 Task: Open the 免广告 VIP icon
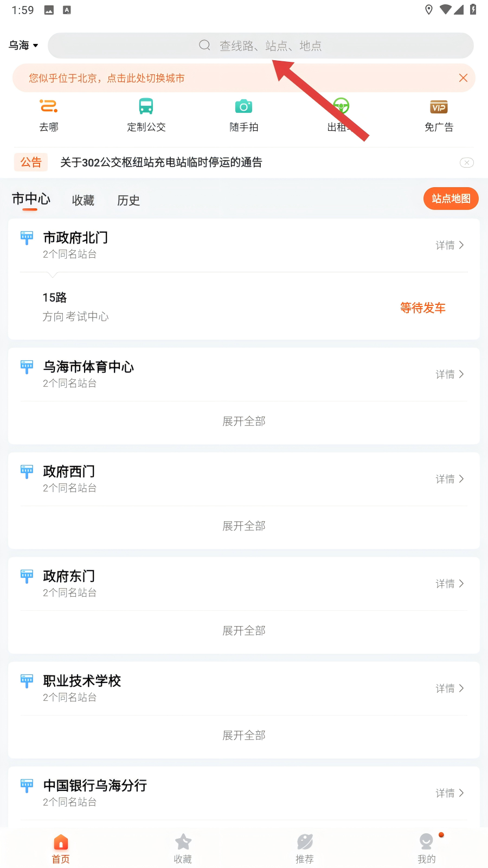click(439, 106)
